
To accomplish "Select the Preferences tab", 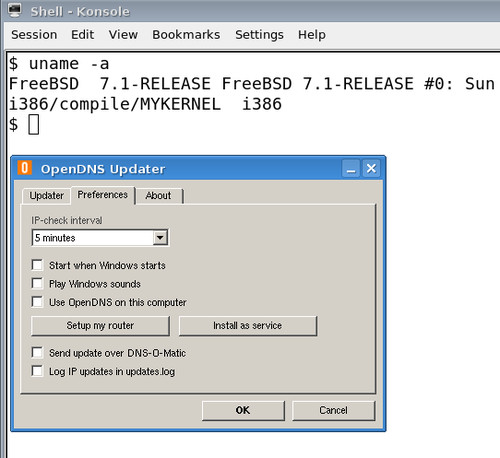I will [x=103, y=195].
